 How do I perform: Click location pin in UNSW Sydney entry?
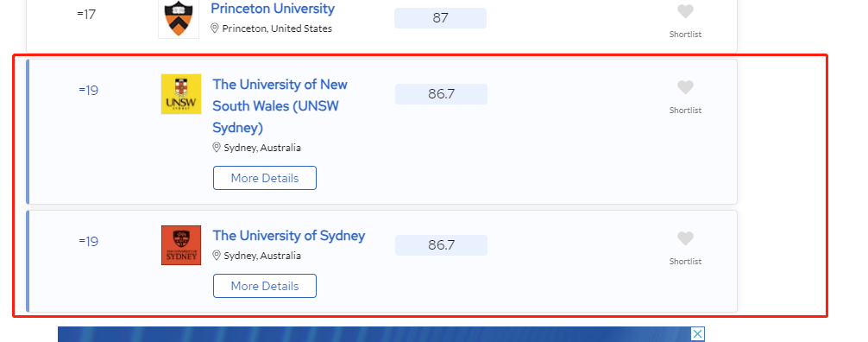[x=217, y=148]
